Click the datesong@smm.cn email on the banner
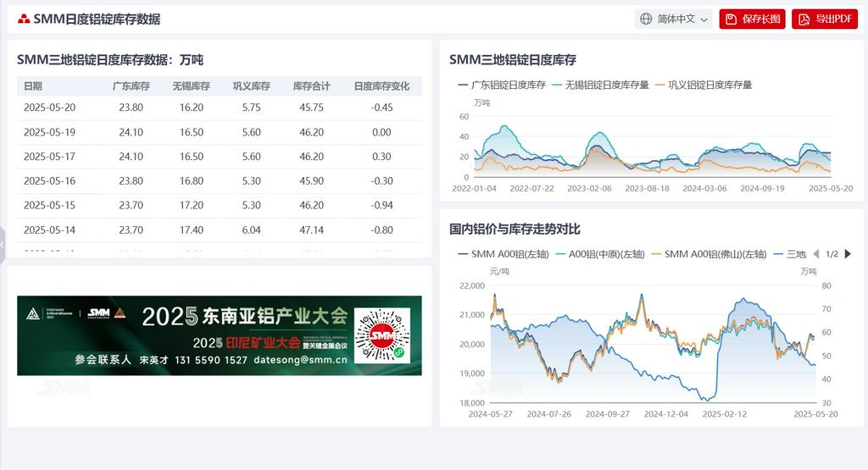The height and width of the screenshot is (470, 868). [301, 360]
